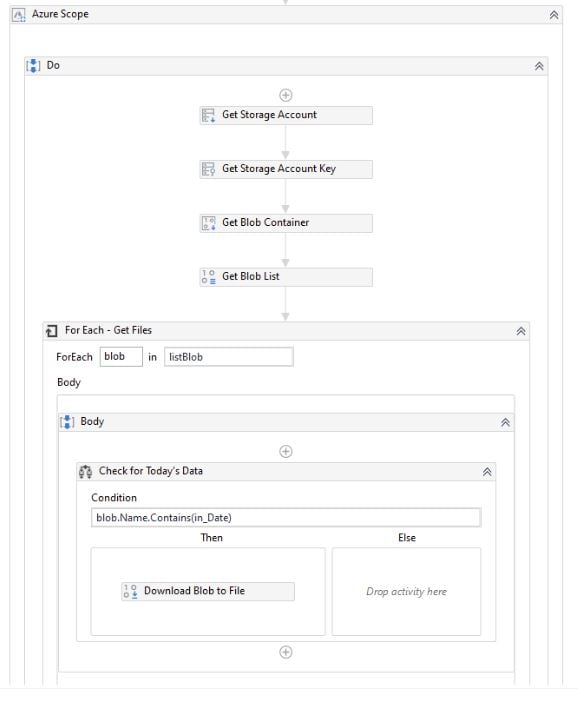The width and height of the screenshot is (578, 702).
Task: Click the Get Blob Container icon
Action: 209,223
